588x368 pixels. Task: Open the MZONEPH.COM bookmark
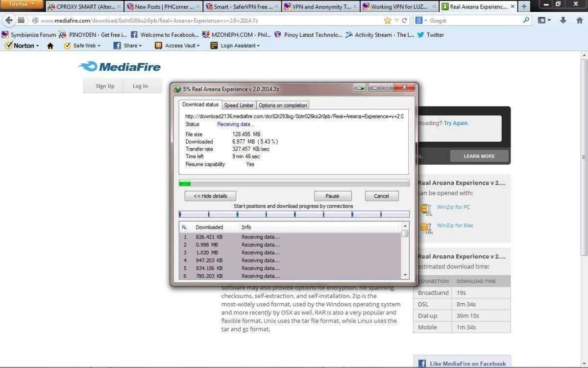(236, 35)
